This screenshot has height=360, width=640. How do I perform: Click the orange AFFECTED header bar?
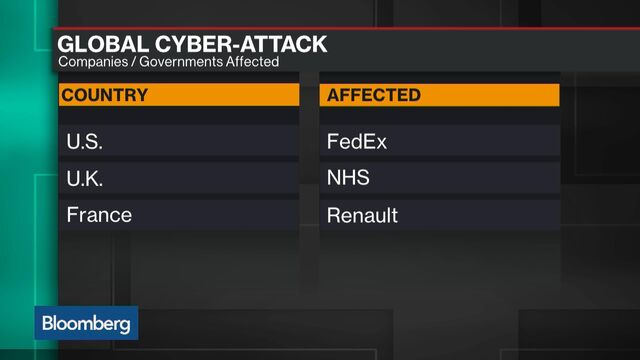440,95
